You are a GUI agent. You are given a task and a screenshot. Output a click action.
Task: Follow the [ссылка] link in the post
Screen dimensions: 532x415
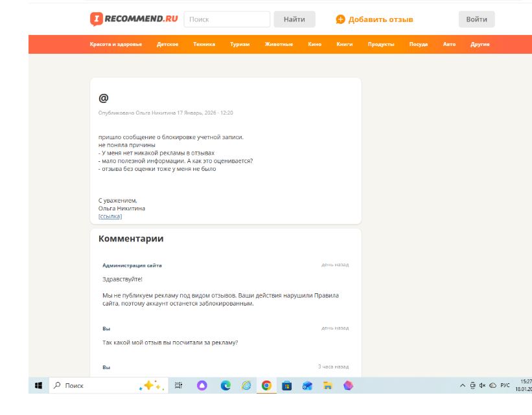110,216
